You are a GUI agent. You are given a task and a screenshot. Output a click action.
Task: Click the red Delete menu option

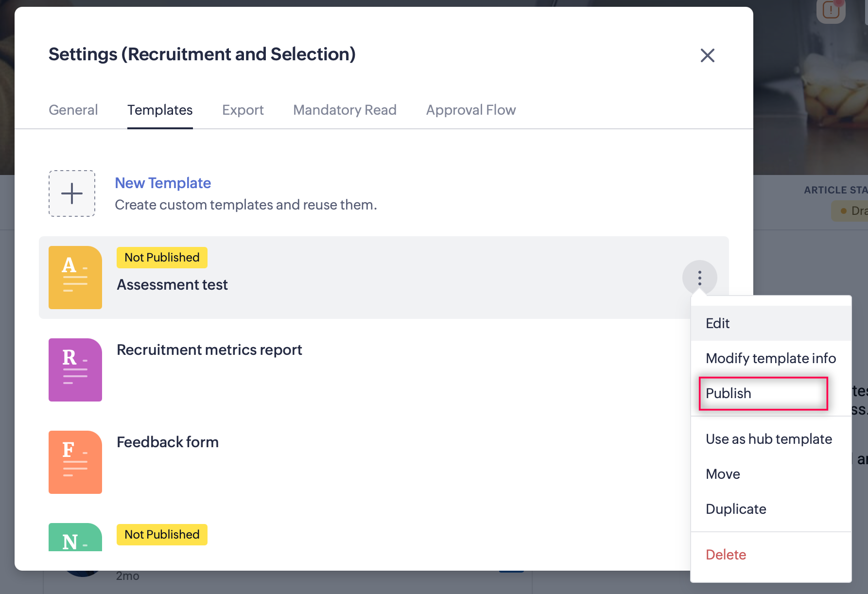point(726,555)
